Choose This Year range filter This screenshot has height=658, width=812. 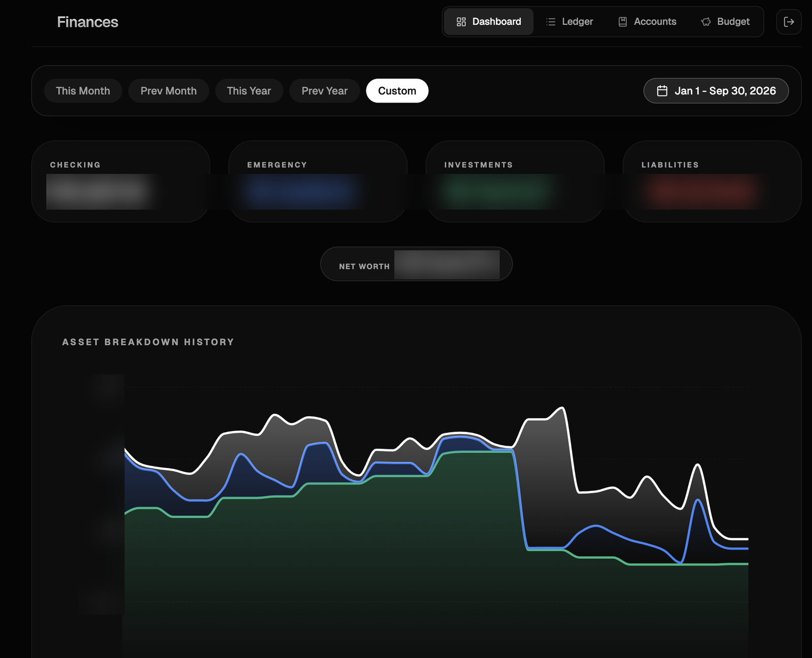point(249,91)
